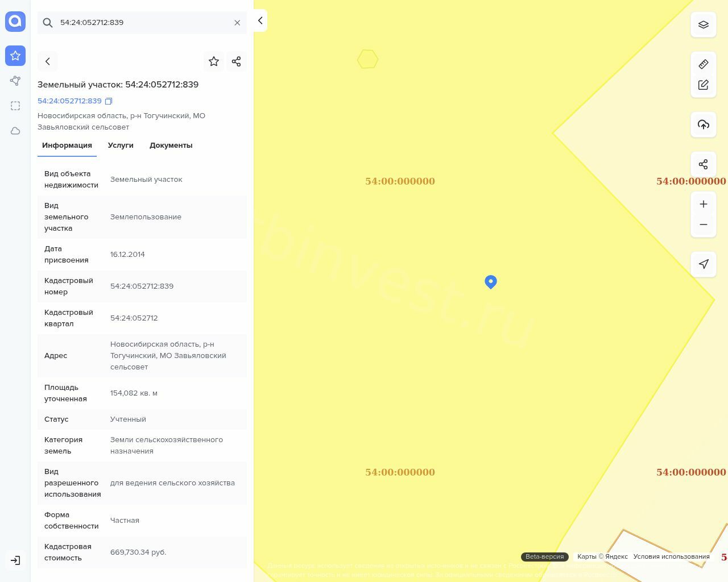
Task: Go back from parcel details
Action: tap(48, 61)
